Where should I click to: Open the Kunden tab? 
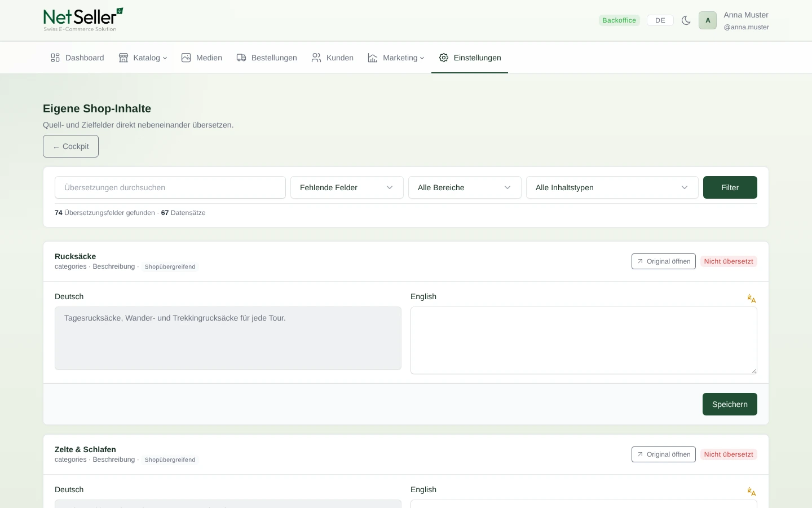[x=333, y=58]
